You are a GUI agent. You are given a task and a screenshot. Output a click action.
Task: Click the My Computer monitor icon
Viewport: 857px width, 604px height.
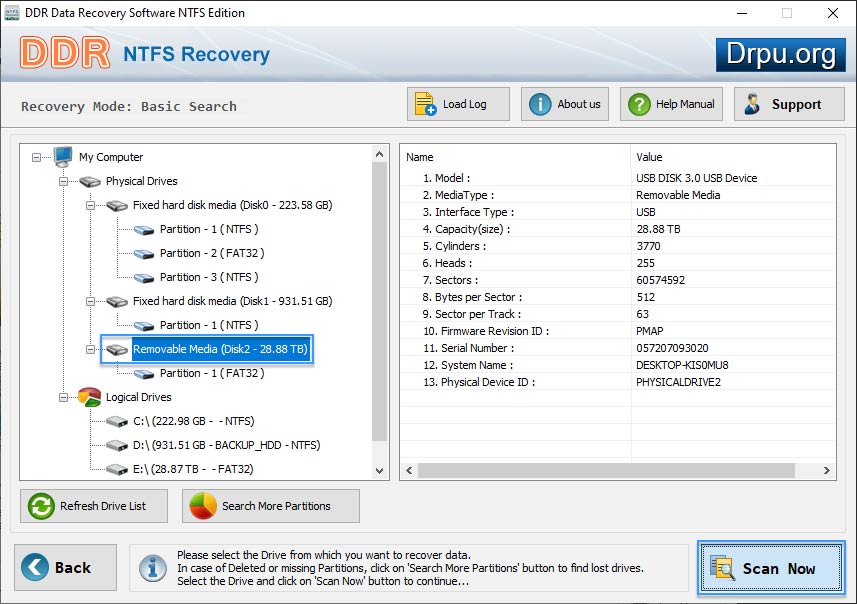[x=63, y=157]
